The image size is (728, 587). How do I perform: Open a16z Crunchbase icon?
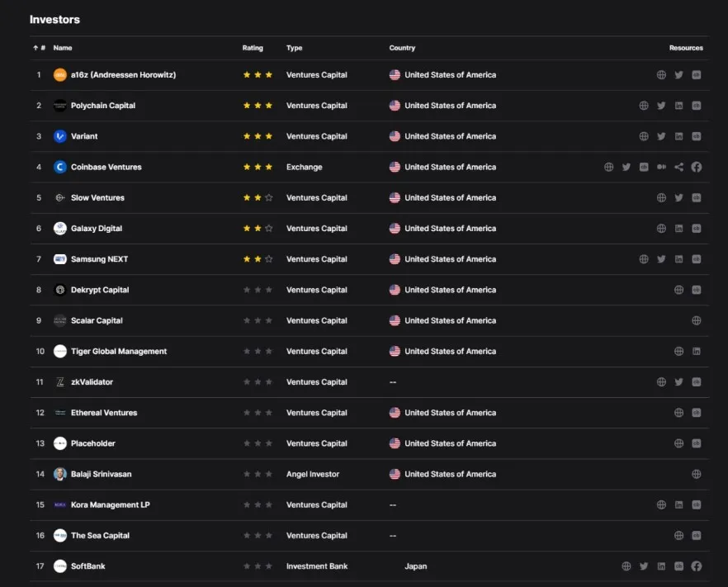pyautogui.click(x=697, y=75)
